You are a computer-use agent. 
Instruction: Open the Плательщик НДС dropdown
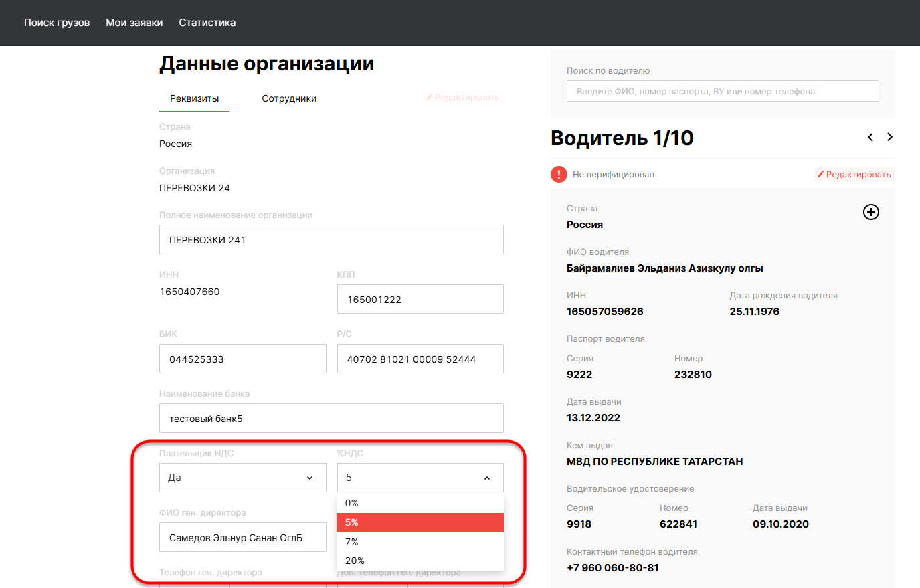[242, 478]
